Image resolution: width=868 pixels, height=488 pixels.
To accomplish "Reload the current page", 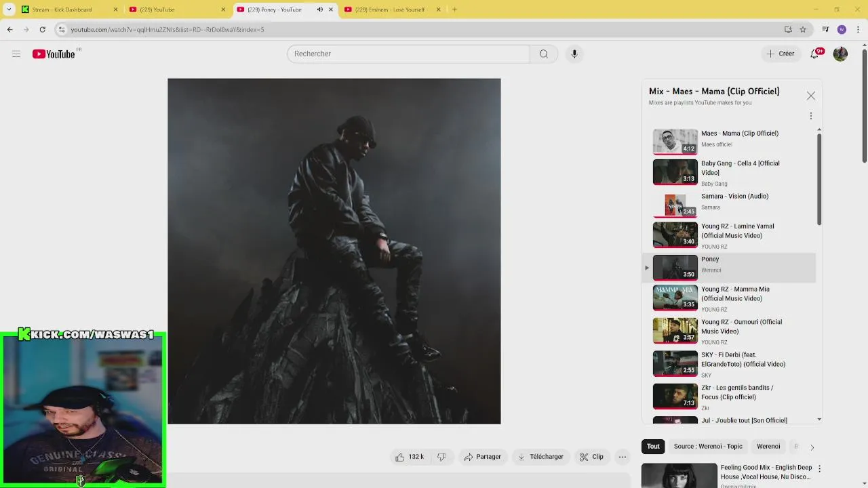I will 42,29.
